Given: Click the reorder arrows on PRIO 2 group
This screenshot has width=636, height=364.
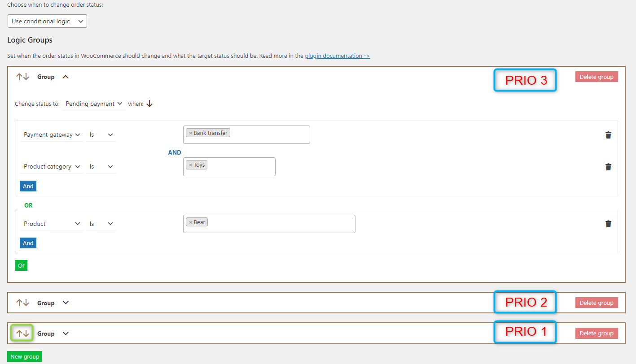Looking at the screenshot, I should coord(22,302).
